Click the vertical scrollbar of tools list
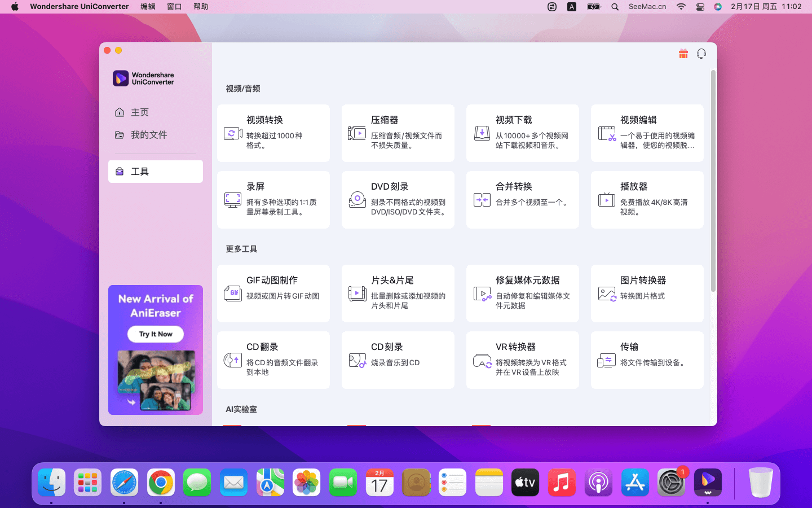812x508 pixels. (x=713, y=181)
